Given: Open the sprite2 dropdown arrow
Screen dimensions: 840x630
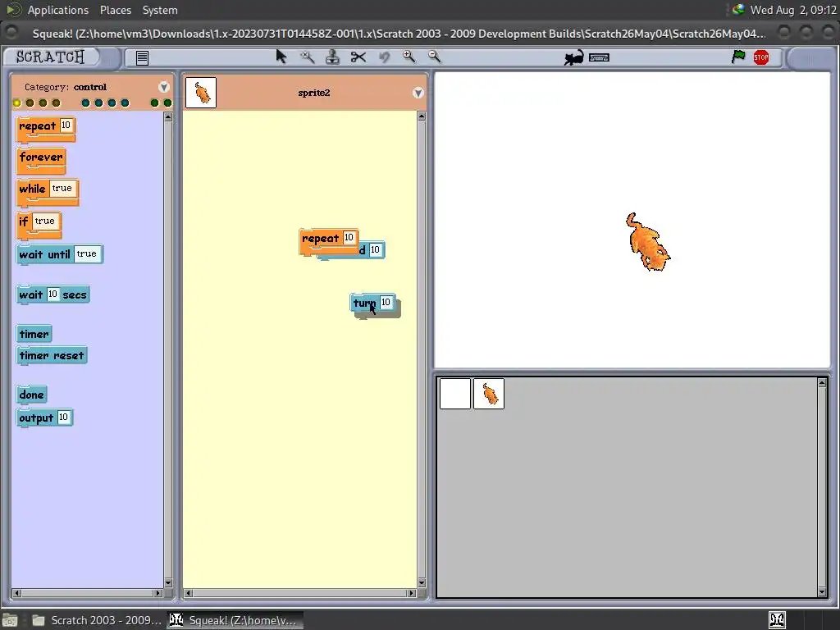Looking at the screenshot, I should (418, 93).
